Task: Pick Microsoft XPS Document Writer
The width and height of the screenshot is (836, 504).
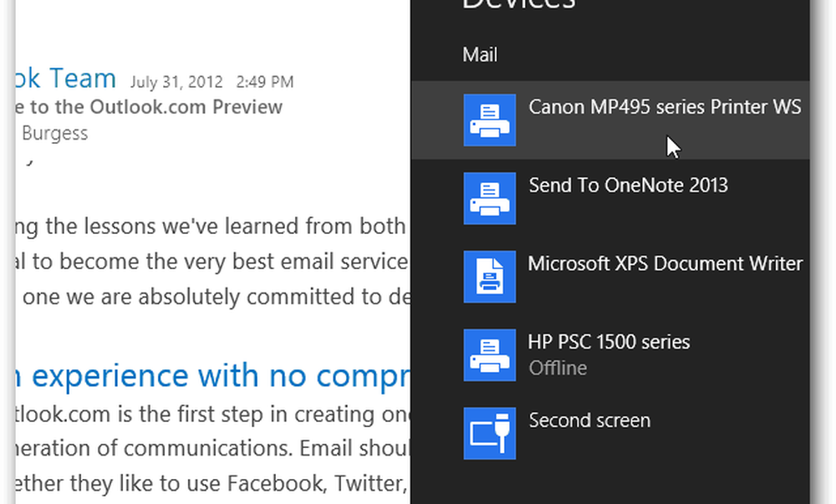Action: pos(610,277)
